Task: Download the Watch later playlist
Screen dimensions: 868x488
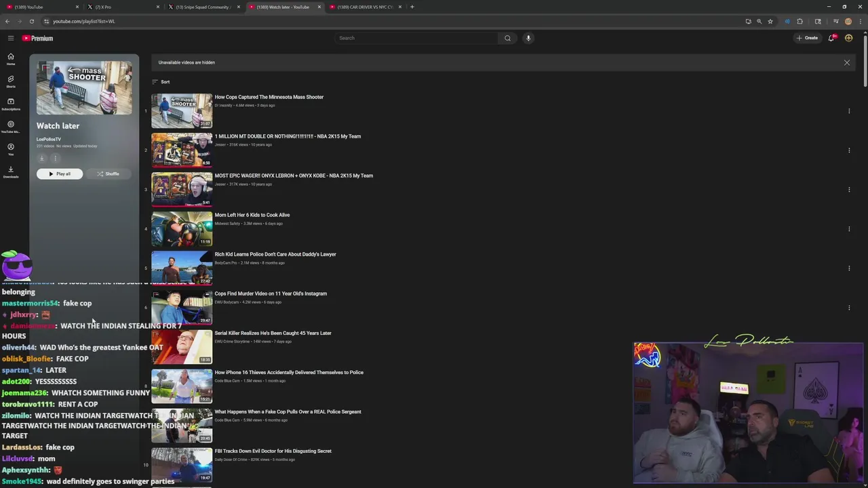Action: (42, 158)
